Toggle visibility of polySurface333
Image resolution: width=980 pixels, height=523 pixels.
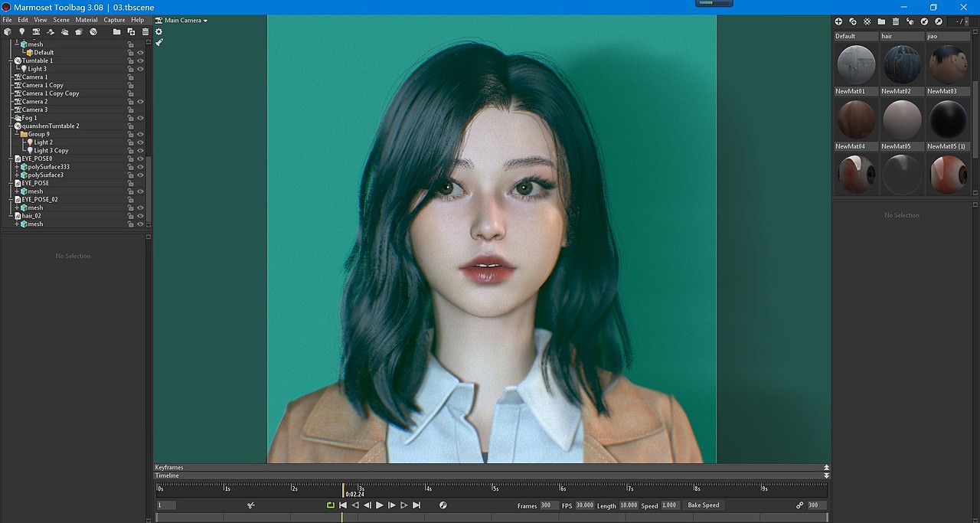[x=140, y=167]
